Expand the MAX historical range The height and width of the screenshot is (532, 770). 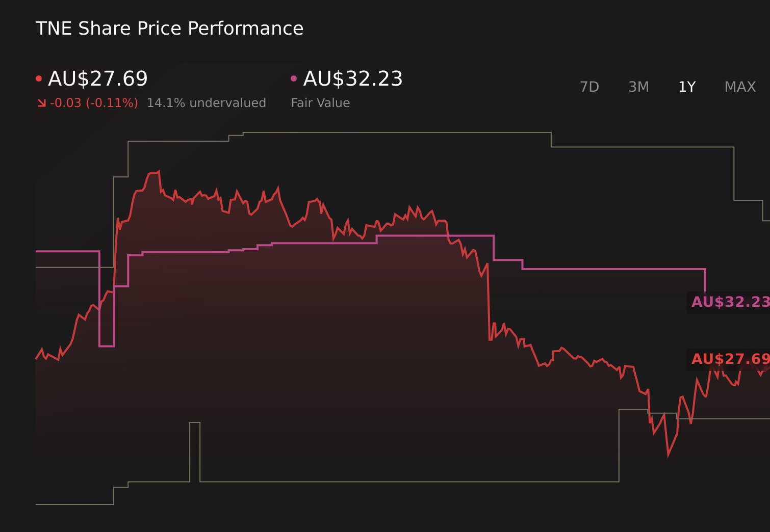tap(739, 87)
